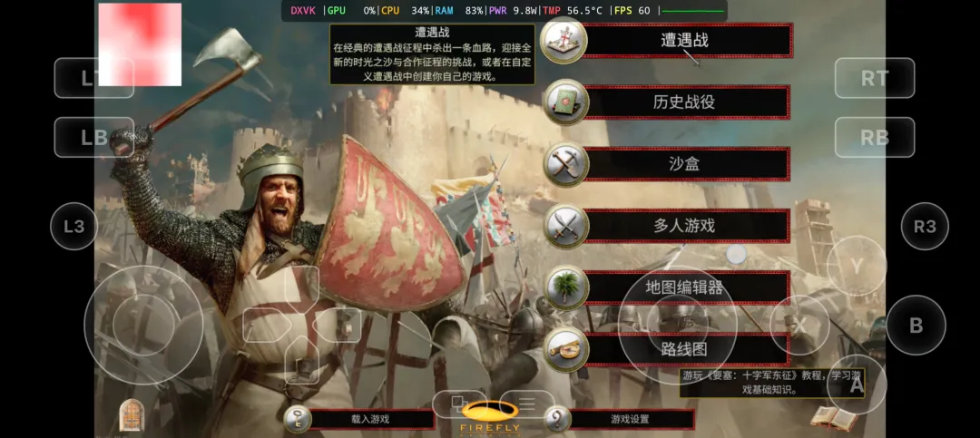Tap the LB overlay shoulder button
980x438 pixels.
[94, 138]
